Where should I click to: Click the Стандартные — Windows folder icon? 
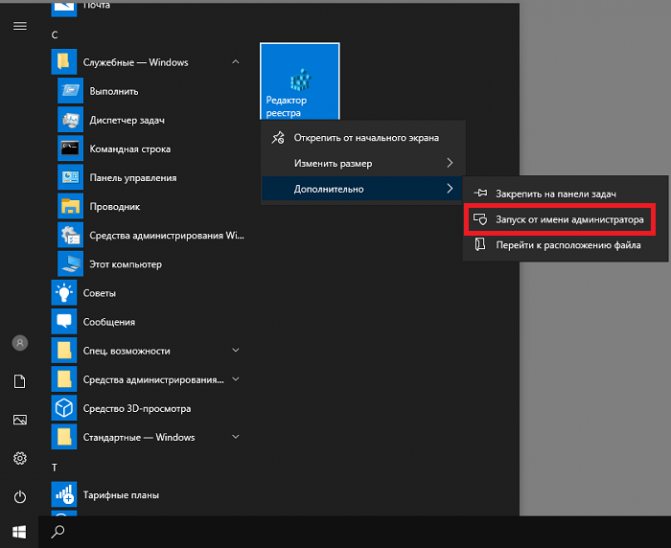[x=64, y=437]
